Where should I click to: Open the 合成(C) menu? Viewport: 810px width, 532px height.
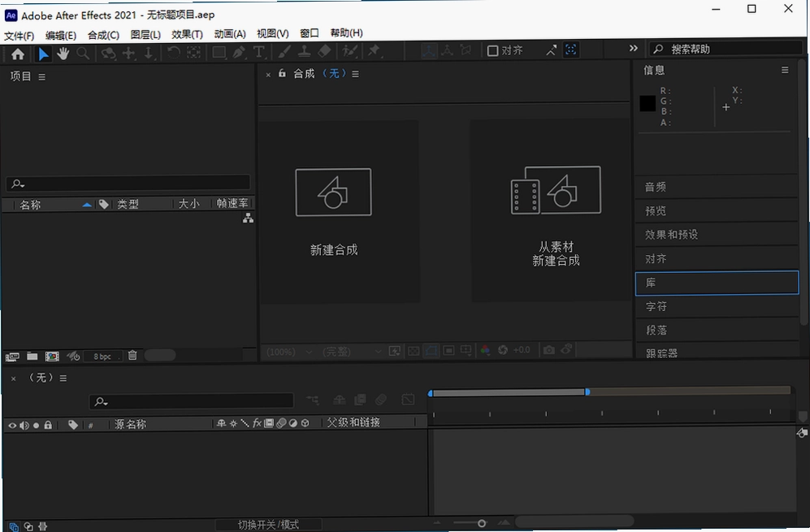coord(103,35)
